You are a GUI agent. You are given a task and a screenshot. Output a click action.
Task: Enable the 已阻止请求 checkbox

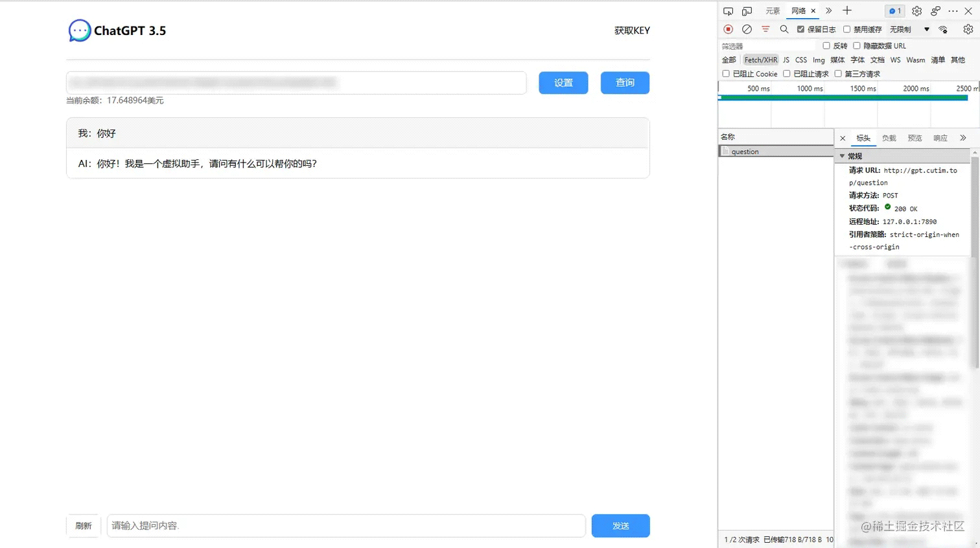point(787,74)
